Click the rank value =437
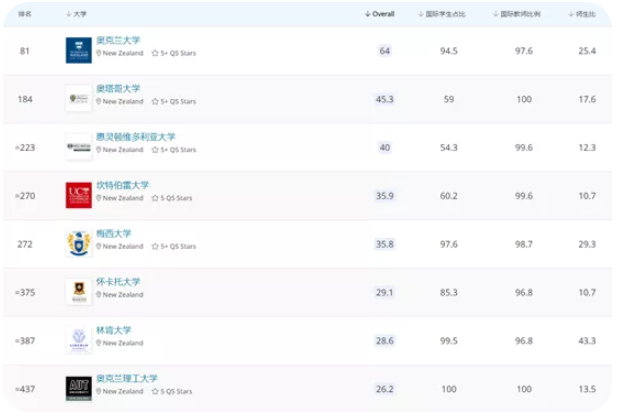 pyautogui.click(x=25, y=389)
